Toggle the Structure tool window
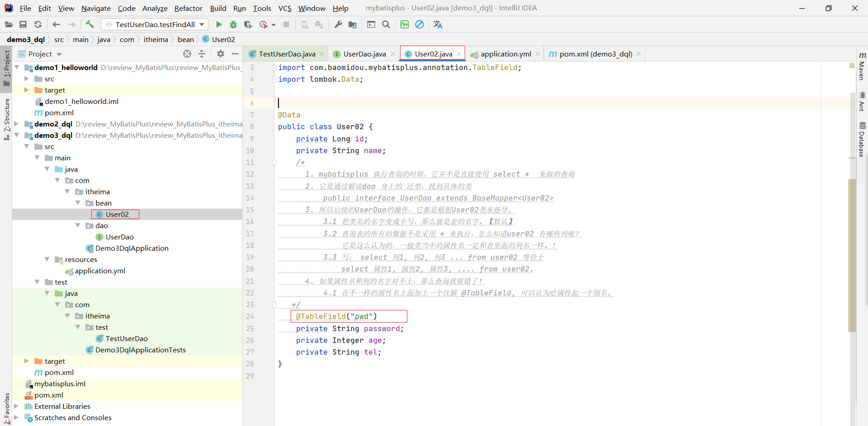This screenshot has height=426, width=868. click(x=7, y=118)
